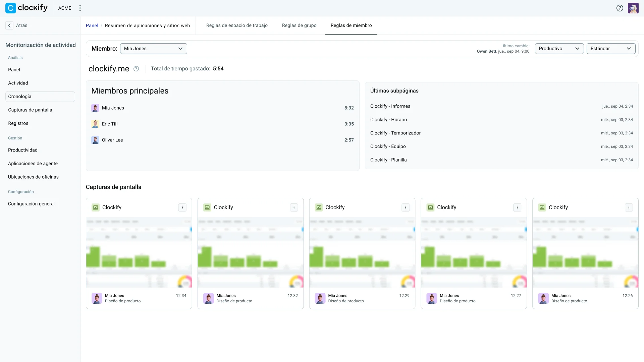Image resolution: width=644 pixels, height=362 pixels.
Task: Click the ACME workspace name
Action: pos(65,8)
